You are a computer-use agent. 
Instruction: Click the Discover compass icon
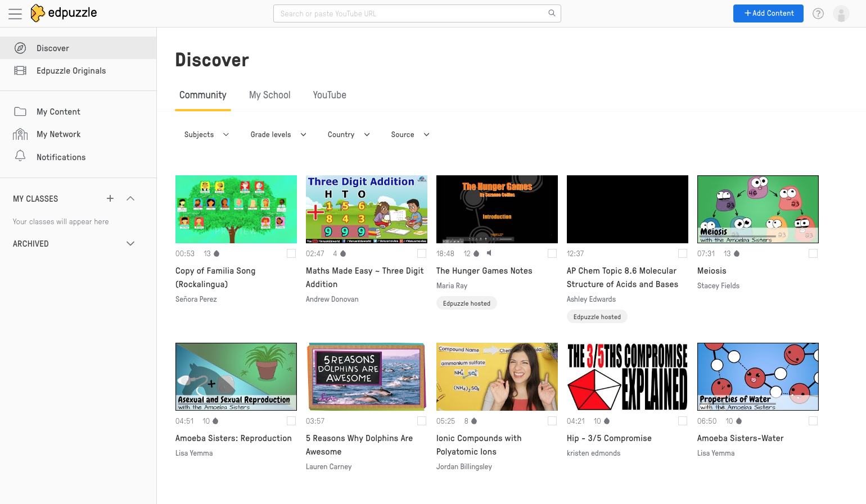pyautogui.click(x=20, y=48)
